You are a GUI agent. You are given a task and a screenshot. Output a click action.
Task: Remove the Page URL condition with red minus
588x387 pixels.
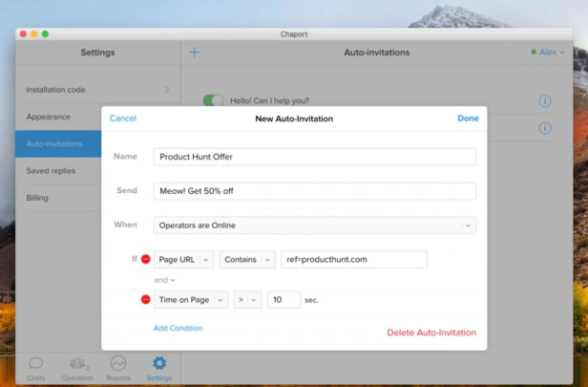coord(145,259)
